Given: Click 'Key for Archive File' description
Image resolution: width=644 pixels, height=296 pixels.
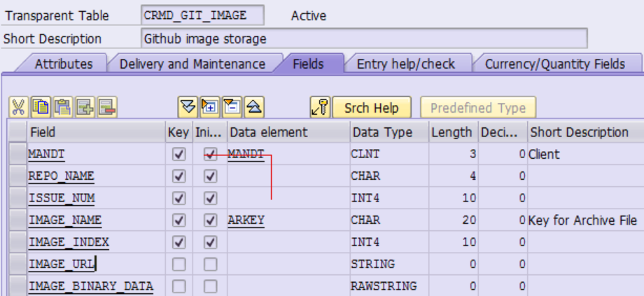Looking at the screenshot, I should click(582, 220).
